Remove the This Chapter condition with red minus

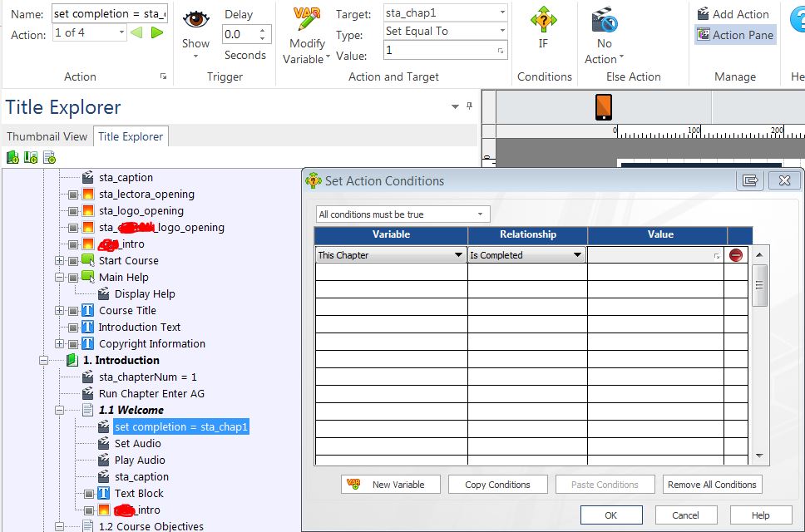pyautogui.click(x=736, y=255)
